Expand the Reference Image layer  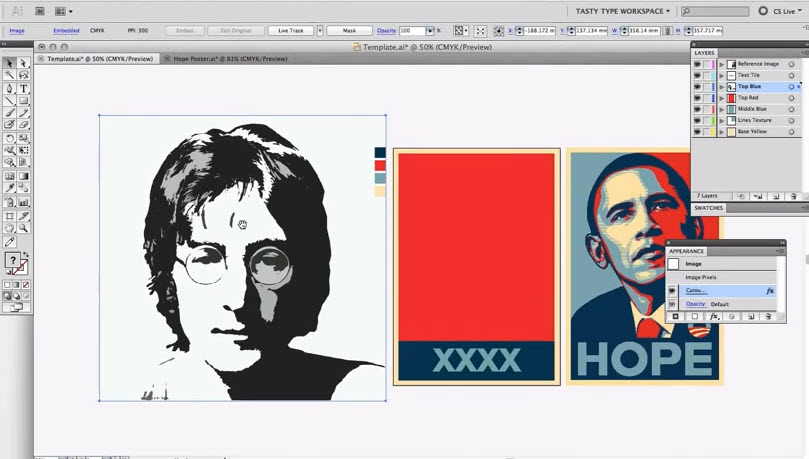pyautogui.click(x=722, y=64)
